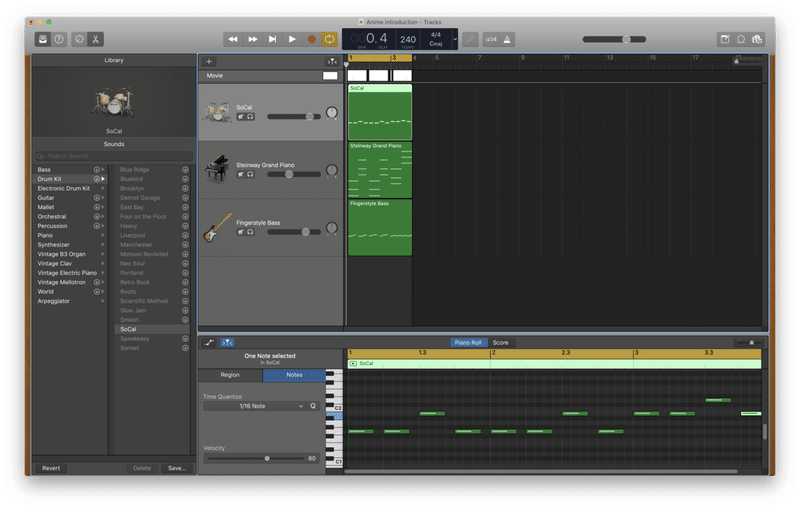Toggle the yellow Cycle button

coord(330,39)
